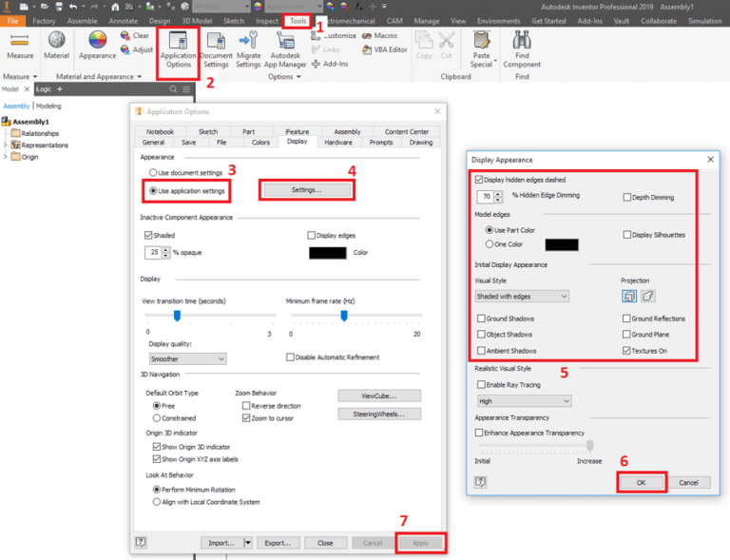Image resolution: width=730 pixels, height=560 pixels.
Task: Select orthographic projection icon
Action: (x=629, y=296)
